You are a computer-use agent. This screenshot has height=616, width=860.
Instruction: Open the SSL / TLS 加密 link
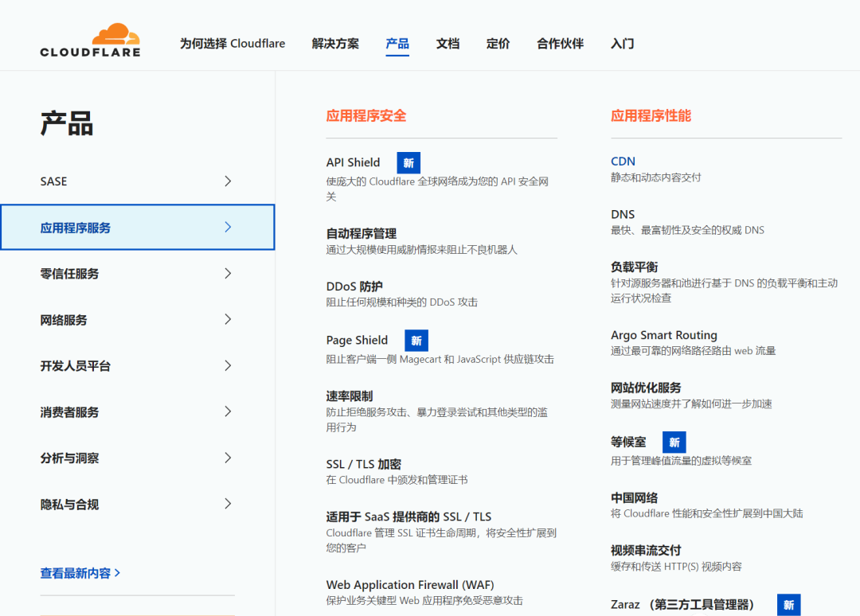[364, 464]
